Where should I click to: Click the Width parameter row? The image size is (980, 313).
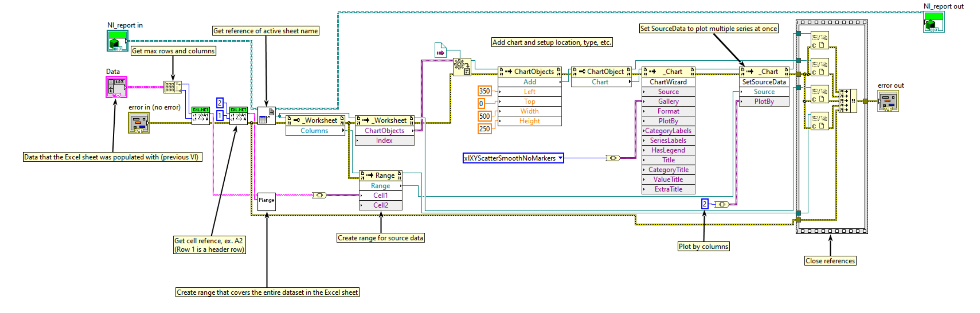click(530, 111)
